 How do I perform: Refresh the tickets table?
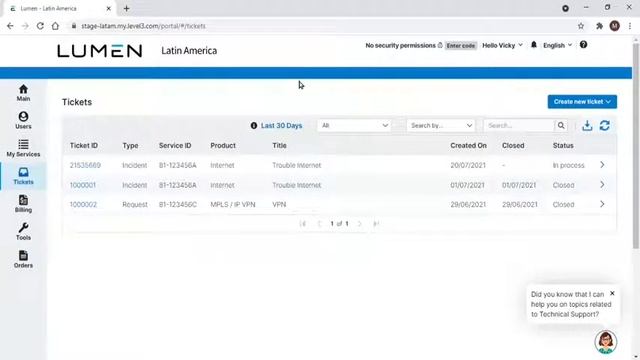point(604,125)
